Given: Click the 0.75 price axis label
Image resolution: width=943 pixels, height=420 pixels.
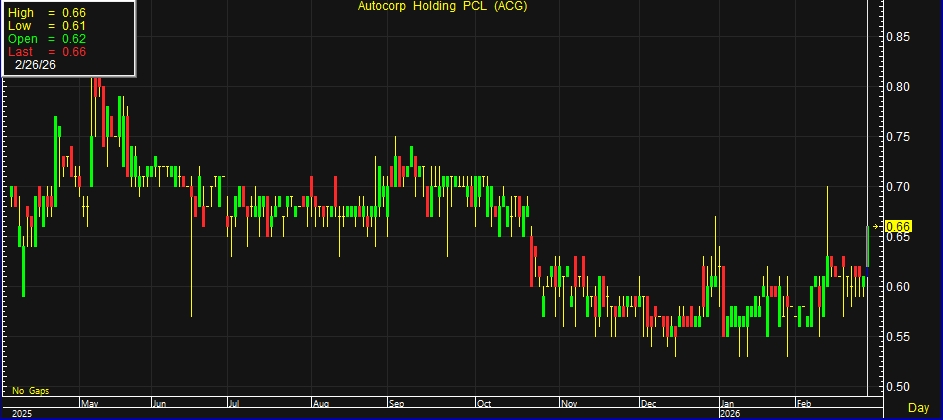Looking at the screenshot, I should 897,137.
